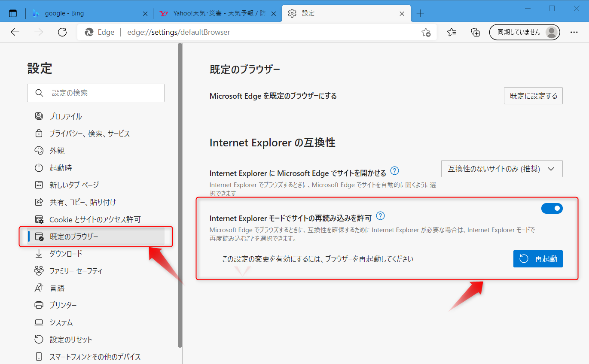Image resolution: width=589 pixels, height=364 pixels.
Task: Reload the page with refresh icon
Action: point(62,32)
